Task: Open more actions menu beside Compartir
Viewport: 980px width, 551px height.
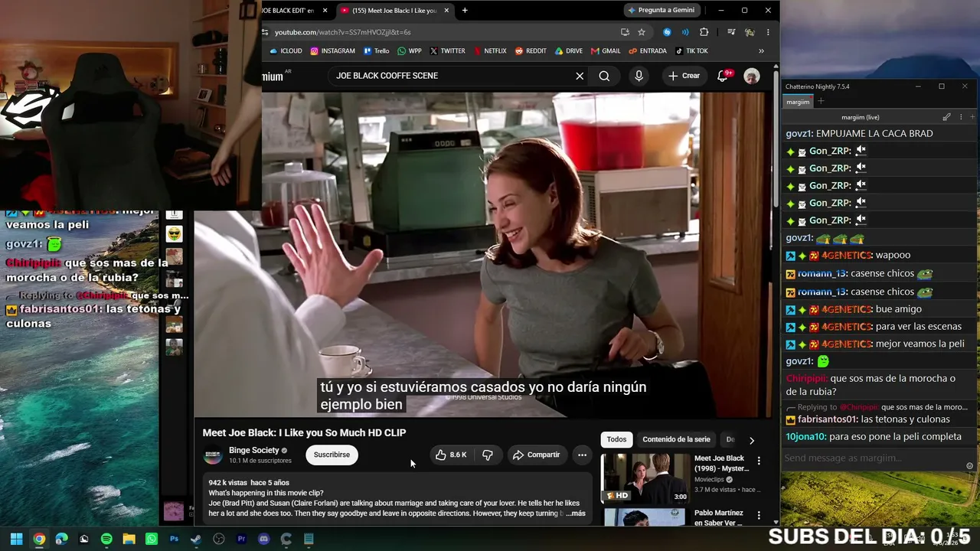Action: [582, 455]
